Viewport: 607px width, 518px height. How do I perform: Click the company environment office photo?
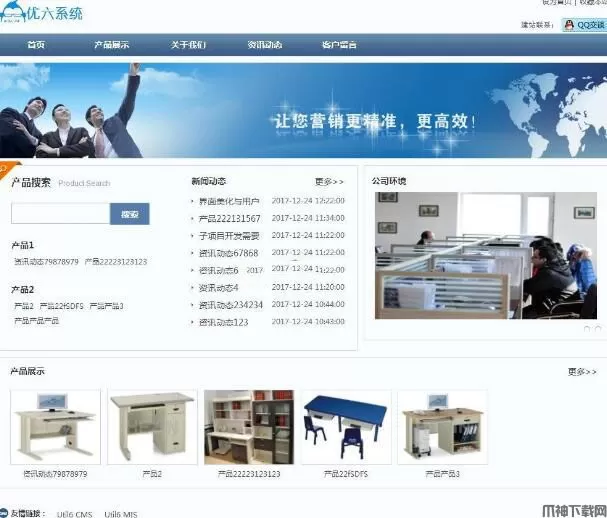[x=486, y=256]
